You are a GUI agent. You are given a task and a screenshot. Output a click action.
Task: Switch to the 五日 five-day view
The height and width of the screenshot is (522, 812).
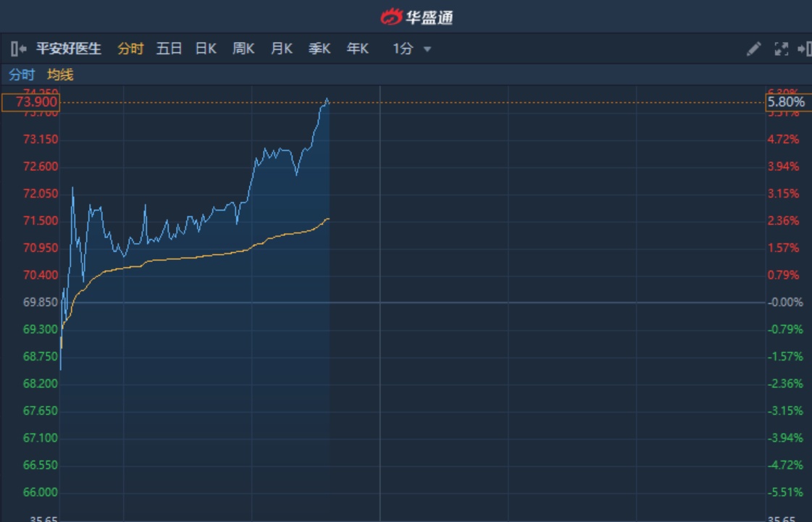169,49
